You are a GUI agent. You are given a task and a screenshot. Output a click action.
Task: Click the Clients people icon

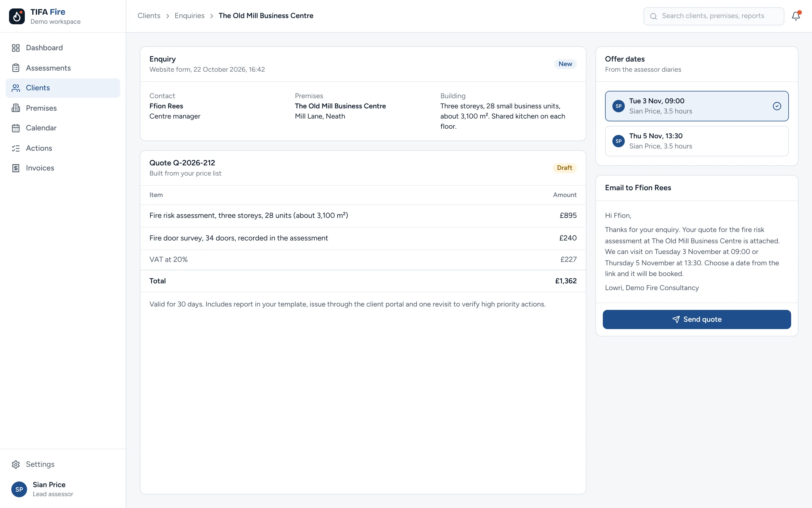point(16,88)
